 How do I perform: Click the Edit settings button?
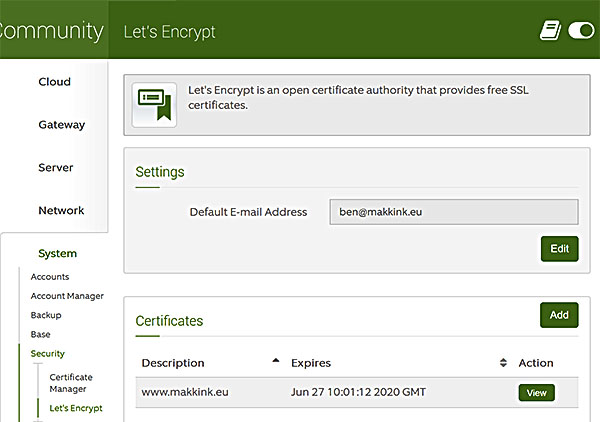(559, 249)
